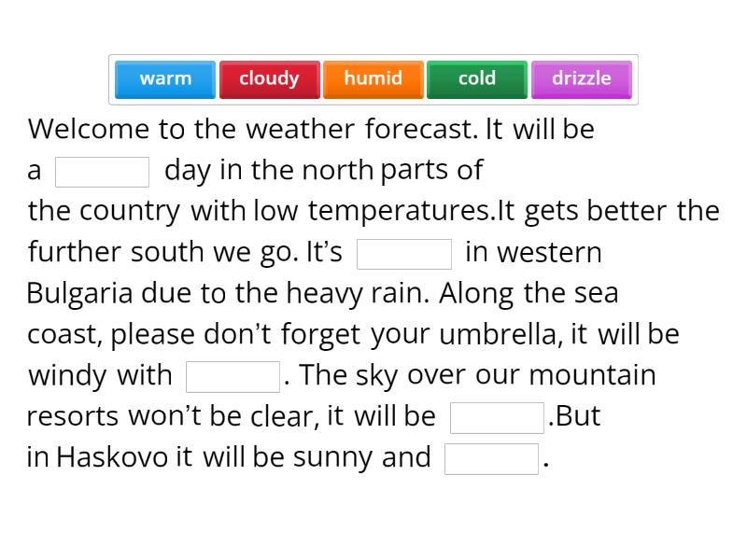This screenshot has height=560, width=747.
Task: Select the blue 'warm' word chip
Action: click(165, 78)
